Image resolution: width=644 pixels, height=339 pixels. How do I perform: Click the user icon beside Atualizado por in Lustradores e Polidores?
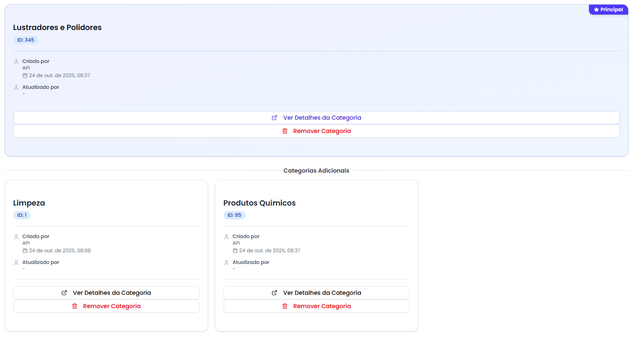16,88
